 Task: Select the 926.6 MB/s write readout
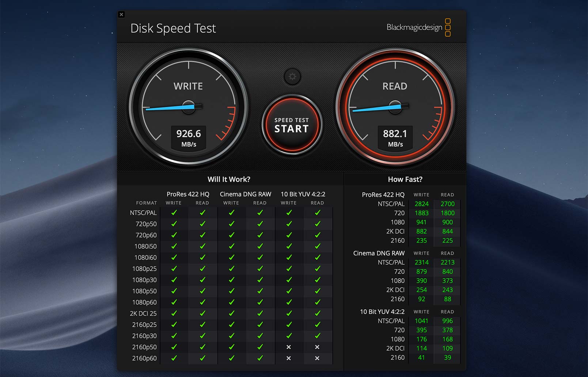point(189,138)
